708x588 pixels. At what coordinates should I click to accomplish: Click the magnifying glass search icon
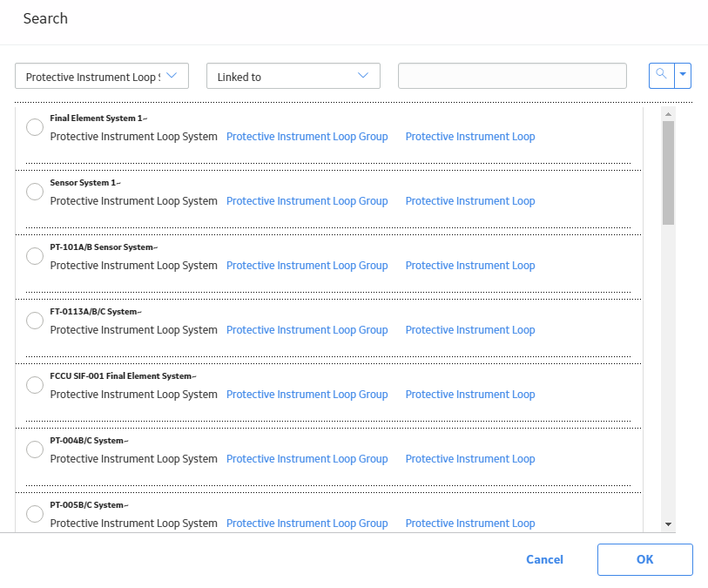[662, 76]
